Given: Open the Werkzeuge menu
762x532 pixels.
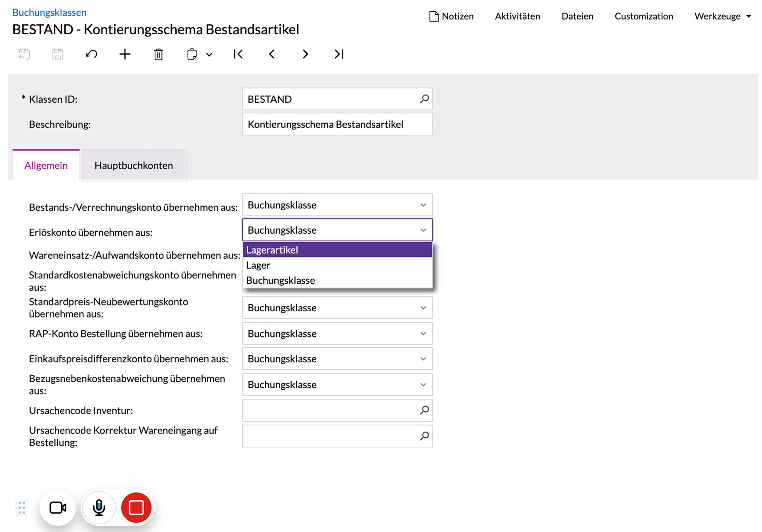Looking at the screenshot, I should 722,16.
